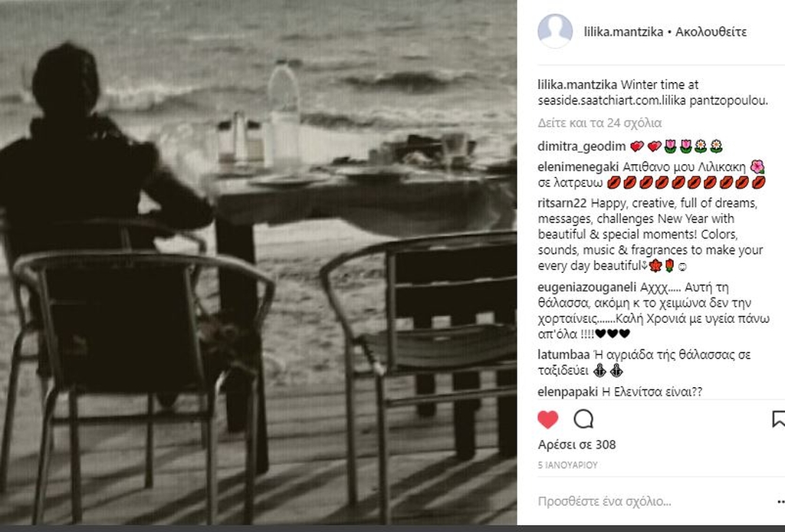The image size is (785, 532).
Task: Open the 5 ΙΑΝΟΥΑΡΙΟΥ post date link
Action: 568,465
